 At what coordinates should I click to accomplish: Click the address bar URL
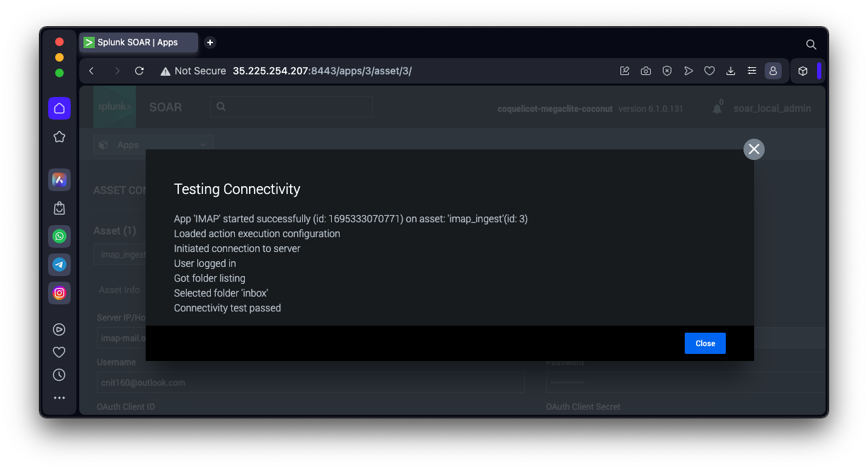pyautogui.click(x=322, y=71)
